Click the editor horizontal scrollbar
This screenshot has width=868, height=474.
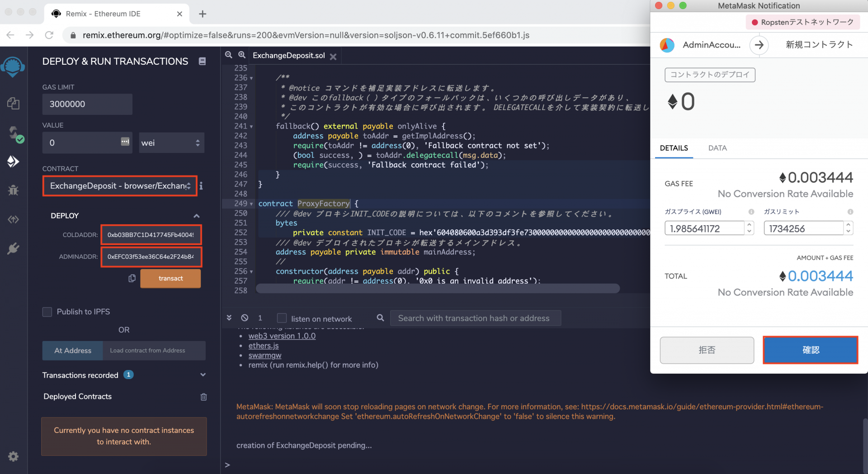coord(438,289)
